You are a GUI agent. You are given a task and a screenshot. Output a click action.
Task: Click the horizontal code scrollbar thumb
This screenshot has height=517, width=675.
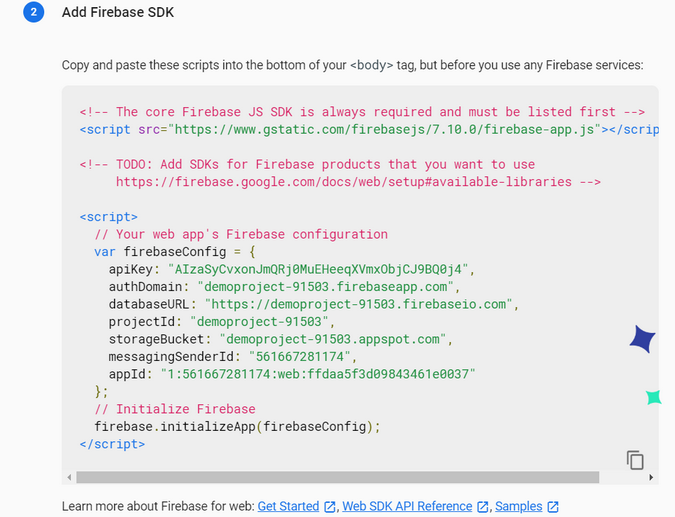[340, 478]
